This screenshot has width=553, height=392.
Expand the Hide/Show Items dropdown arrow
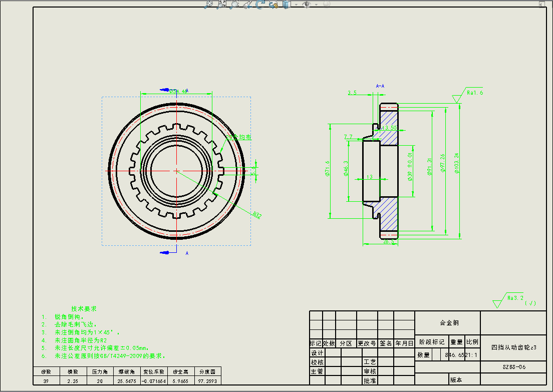pos(316,5)
